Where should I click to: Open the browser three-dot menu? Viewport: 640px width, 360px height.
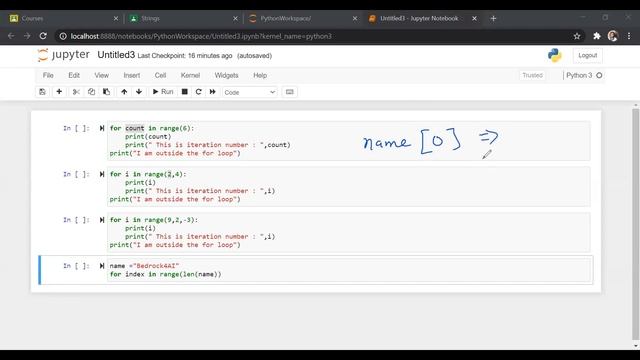629,36
